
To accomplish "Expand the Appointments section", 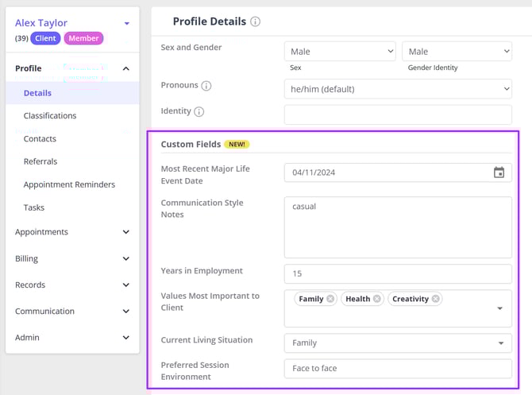I will 126,232.
